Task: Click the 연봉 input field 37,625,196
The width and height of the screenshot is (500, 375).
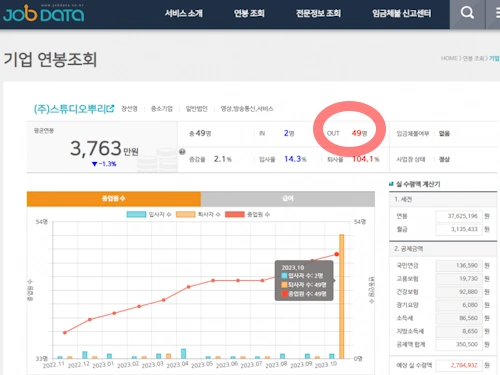Action: [x=459, y=216]
